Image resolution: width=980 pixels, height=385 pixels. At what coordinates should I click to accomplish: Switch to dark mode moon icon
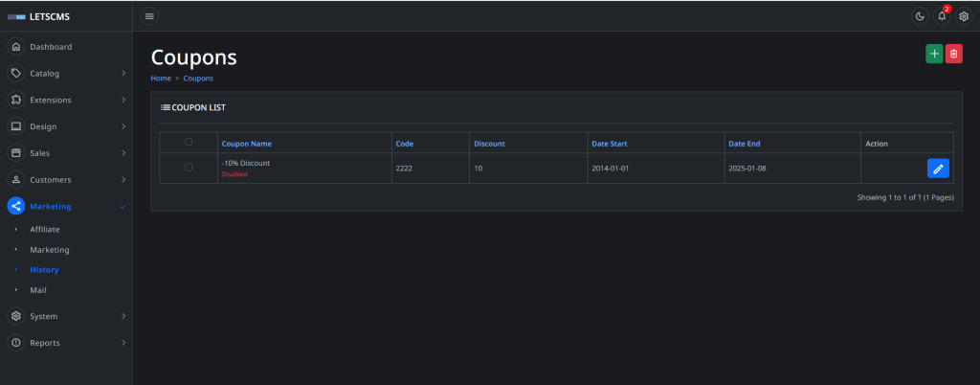[x=920, y=16]
